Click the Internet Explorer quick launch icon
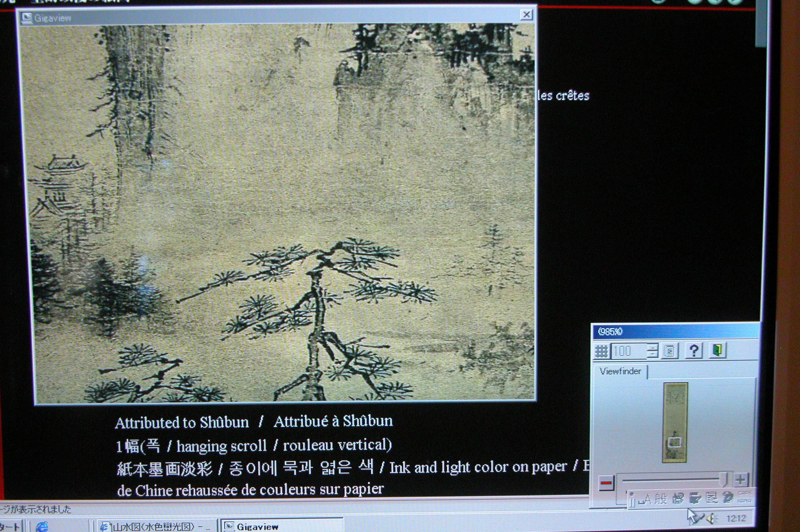This screenshot has width=800, height=532. 42,527
